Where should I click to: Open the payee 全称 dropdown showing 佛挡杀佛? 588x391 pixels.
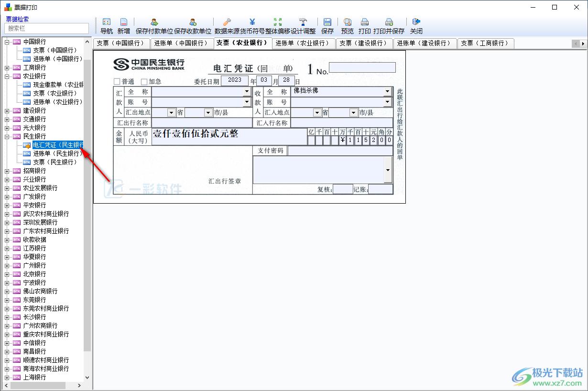pos(387,91)
